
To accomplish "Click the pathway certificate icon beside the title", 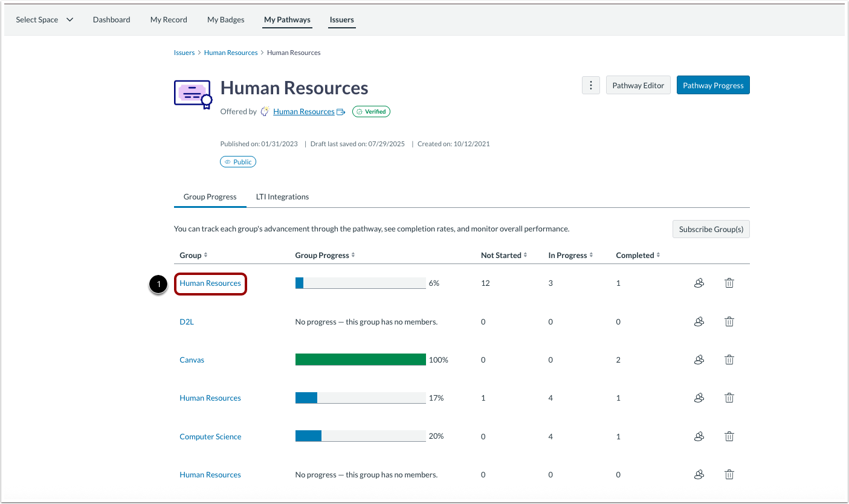I will (x=193, y=94).
